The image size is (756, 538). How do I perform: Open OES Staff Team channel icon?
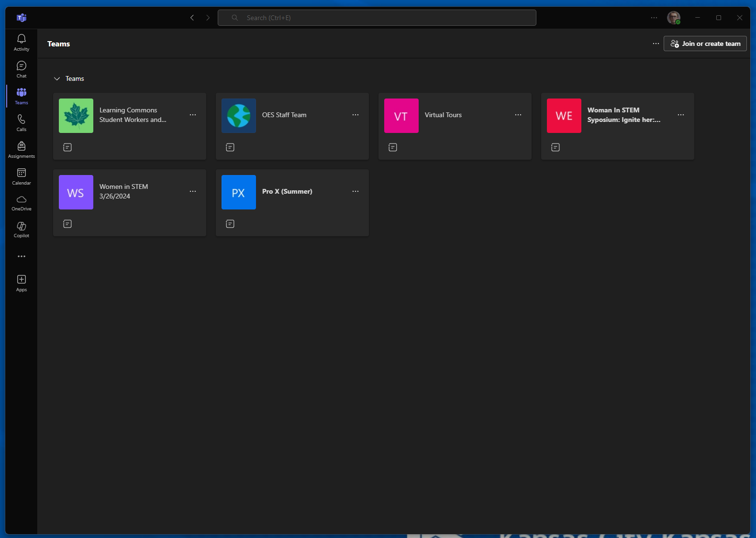230,147
